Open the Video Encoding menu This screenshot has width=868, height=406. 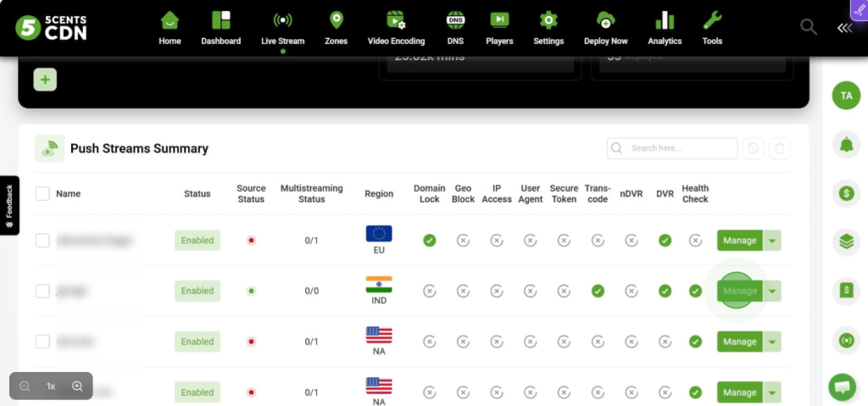click(396, 28)
